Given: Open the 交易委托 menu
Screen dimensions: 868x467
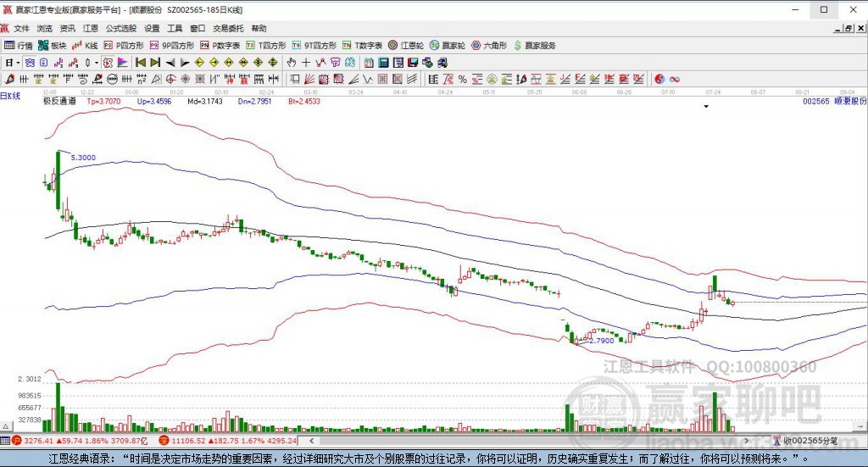Looking at the screenshot, I should (228, 28).
